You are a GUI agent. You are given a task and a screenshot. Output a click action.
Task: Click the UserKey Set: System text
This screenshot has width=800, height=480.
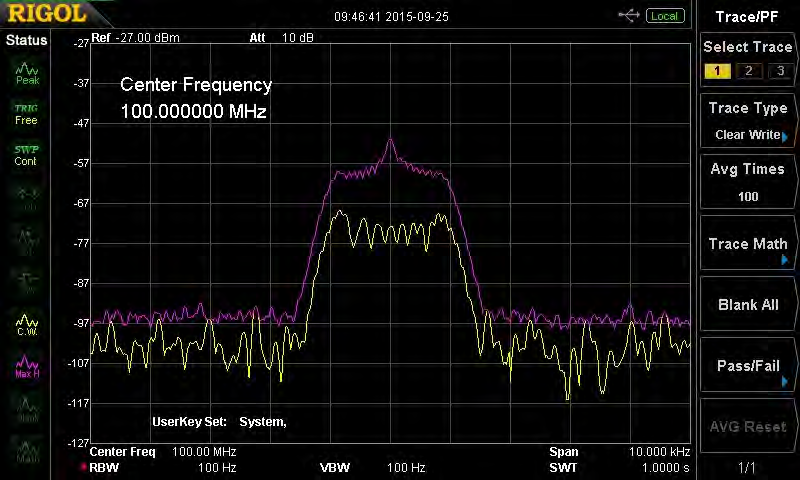click(x=219, y=422)
